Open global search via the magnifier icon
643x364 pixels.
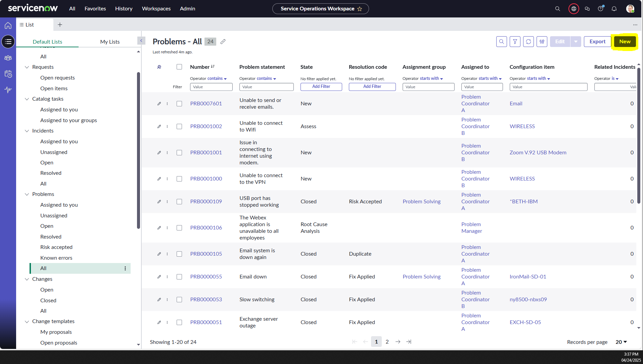pyautogui.click(x=557, y=8)
